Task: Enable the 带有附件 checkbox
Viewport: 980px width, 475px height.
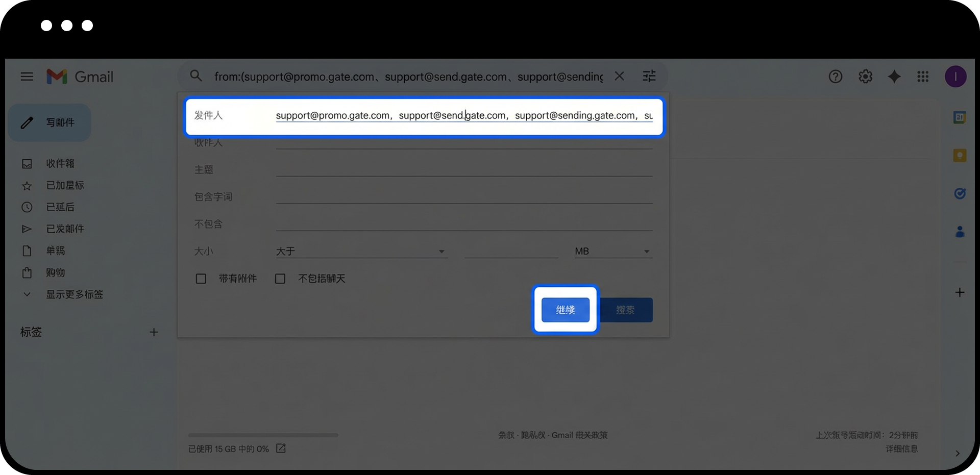Action: (x=201, y=279)
